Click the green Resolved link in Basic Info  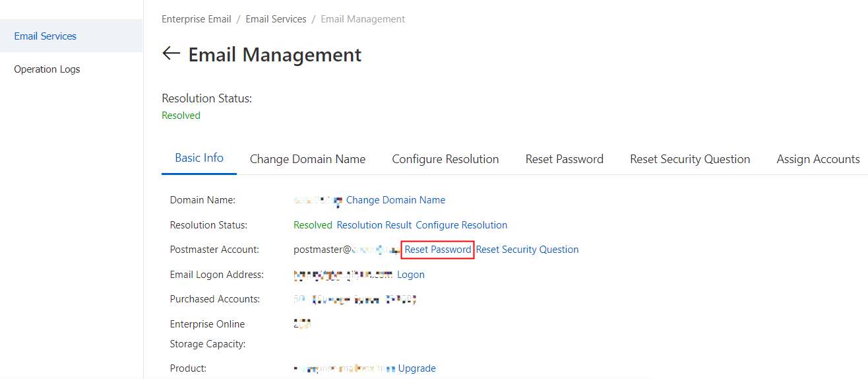313,225
